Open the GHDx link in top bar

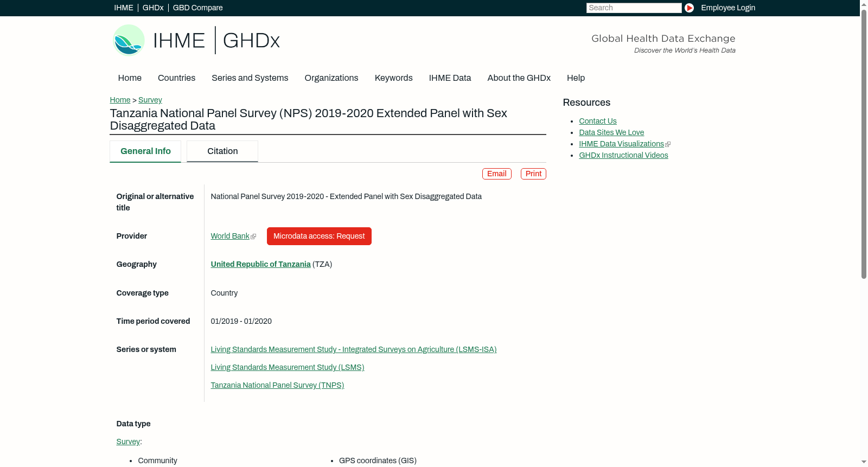pyautogui.click(x=153, y=8)
